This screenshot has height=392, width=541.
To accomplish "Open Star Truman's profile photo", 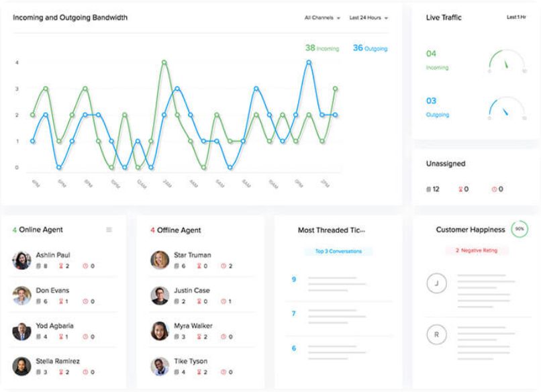I will [160, 260].
